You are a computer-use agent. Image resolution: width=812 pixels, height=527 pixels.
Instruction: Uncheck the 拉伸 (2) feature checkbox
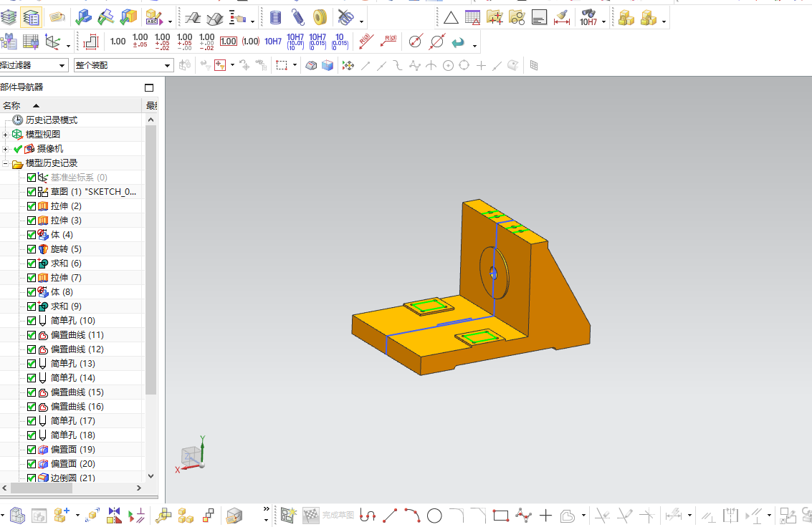(x=32, y=206)
